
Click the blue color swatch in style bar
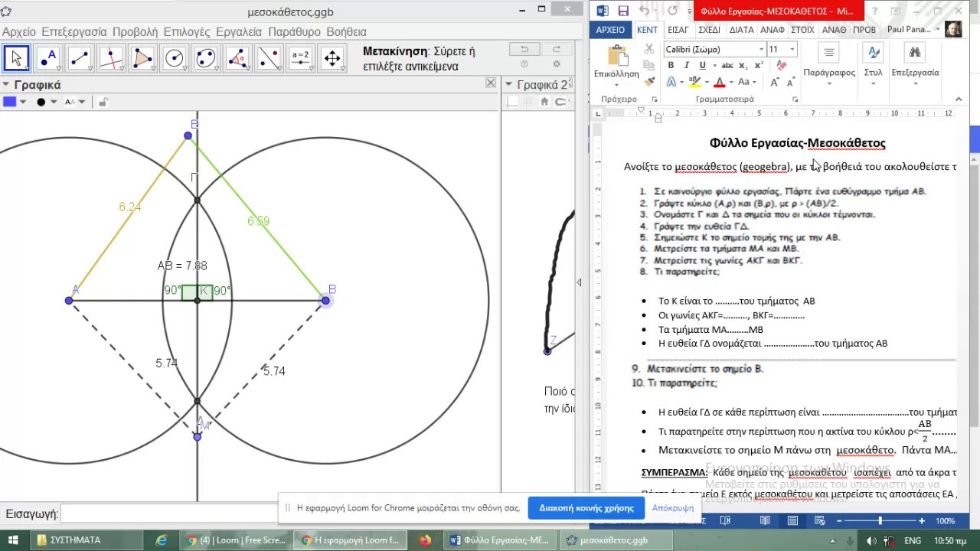coord(9,102)
